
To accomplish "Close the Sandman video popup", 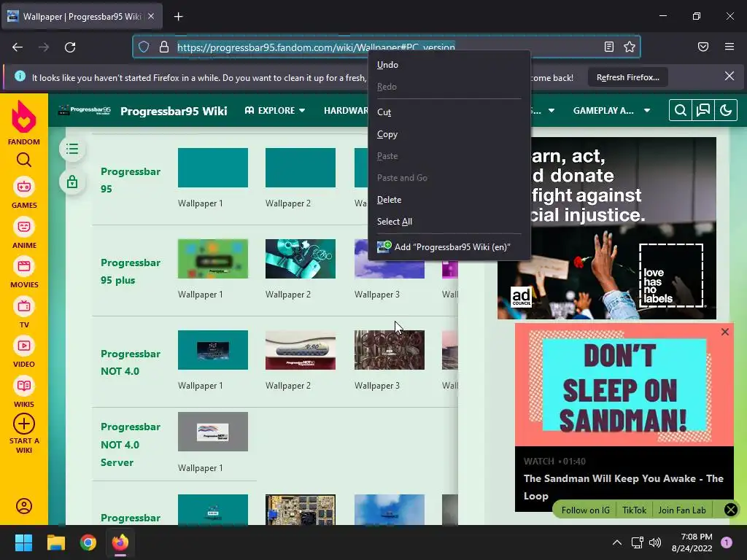I will (x=724, y=332).
